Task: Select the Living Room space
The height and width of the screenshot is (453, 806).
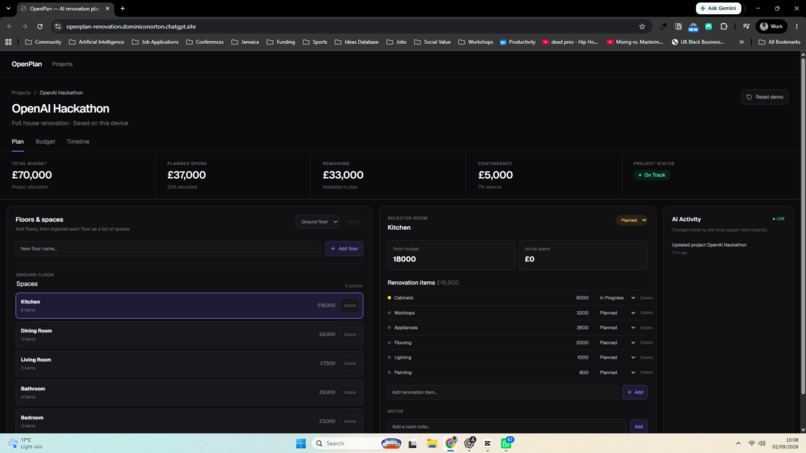Action: (189, 363)
